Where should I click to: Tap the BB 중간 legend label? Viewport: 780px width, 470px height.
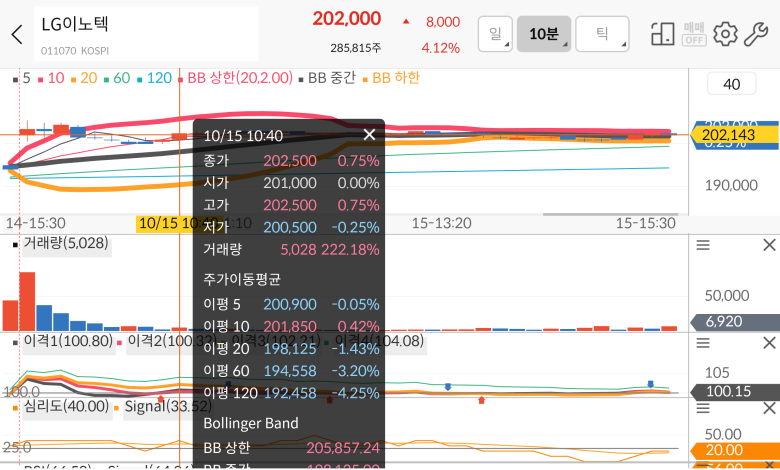pos(327,78)
